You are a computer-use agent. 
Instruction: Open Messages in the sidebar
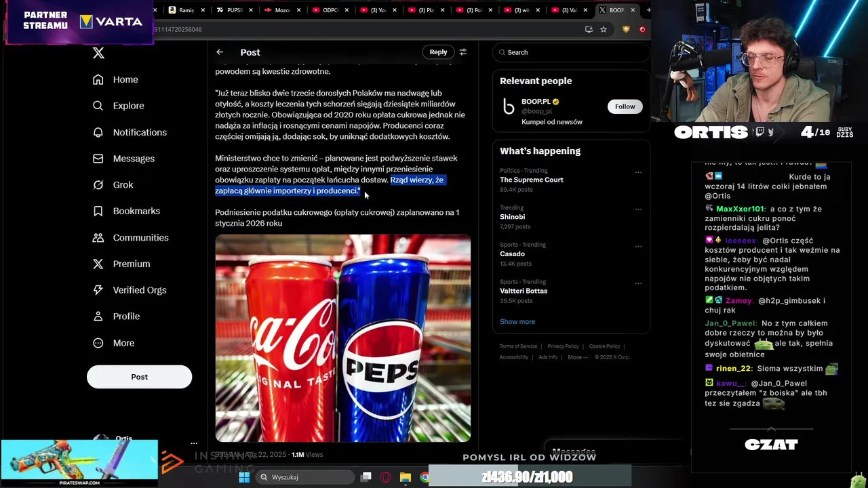123,159
